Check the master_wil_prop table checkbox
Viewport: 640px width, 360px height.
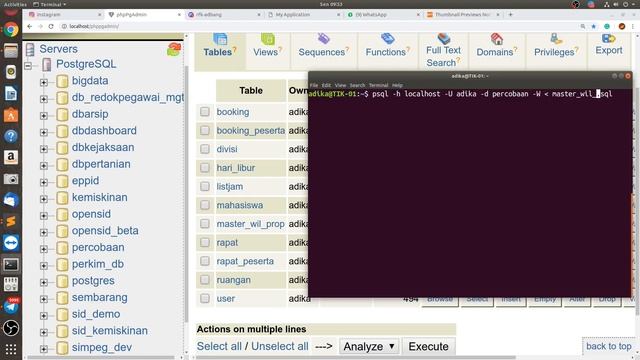(x=205, y=224)
